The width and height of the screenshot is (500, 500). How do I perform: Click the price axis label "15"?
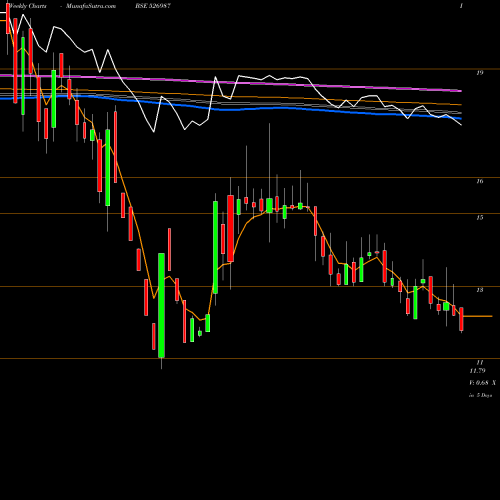point(480,218)
